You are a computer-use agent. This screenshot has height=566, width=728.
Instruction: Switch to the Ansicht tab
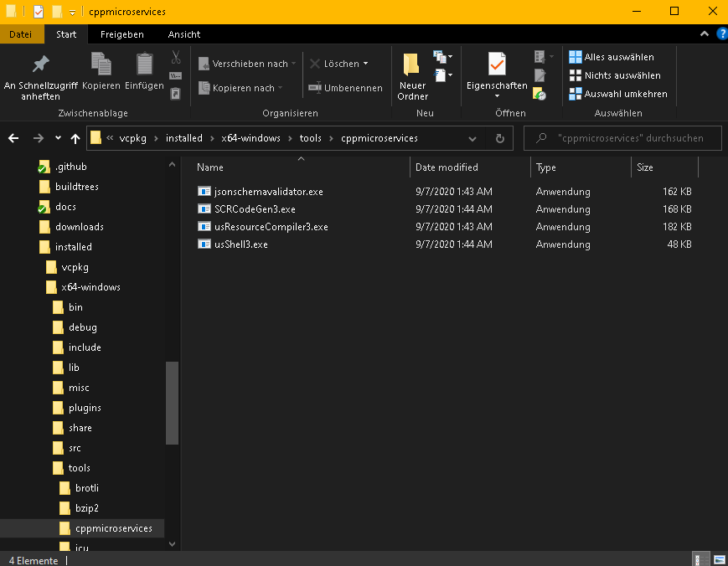pyautogui.click(x=183, y=34)
